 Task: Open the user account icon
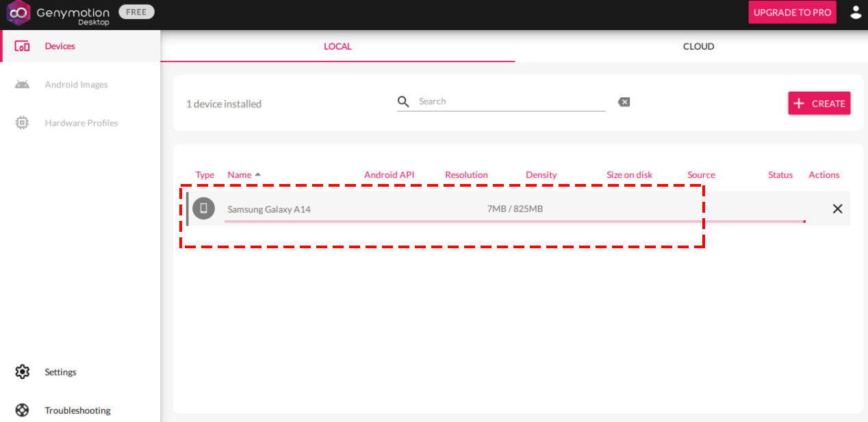click(x=855, y=12)
